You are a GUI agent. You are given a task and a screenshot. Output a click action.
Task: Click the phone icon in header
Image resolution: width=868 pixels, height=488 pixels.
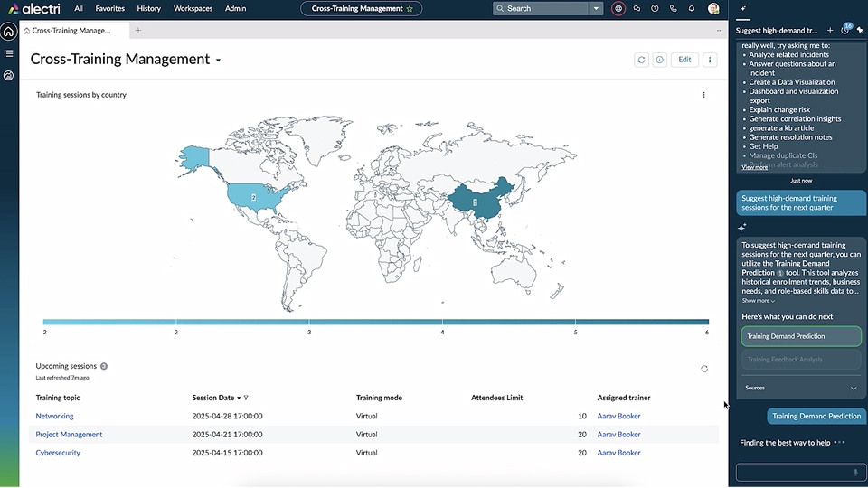pos(674,8)
